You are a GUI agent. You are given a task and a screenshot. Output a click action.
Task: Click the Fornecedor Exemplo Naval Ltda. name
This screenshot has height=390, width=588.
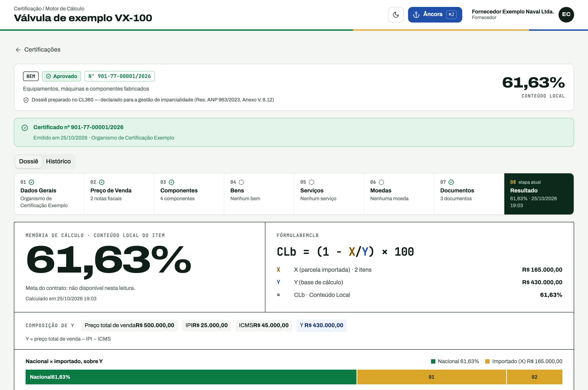[513, 12]
